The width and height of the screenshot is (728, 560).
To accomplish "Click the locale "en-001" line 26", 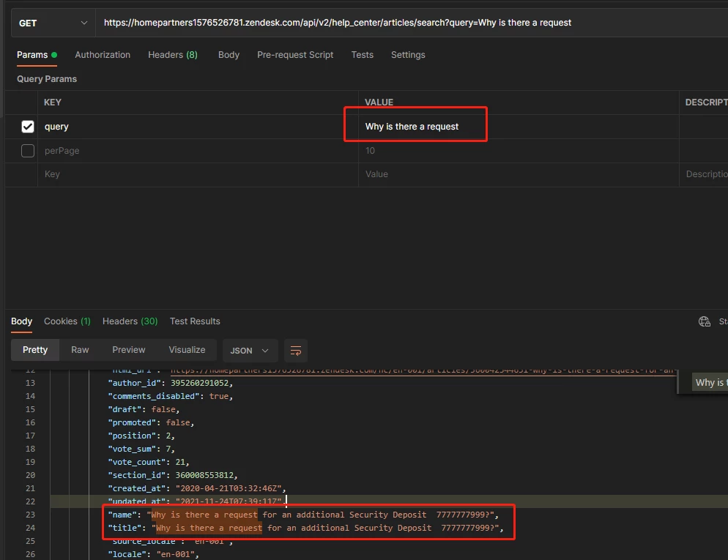I will (153, 554).
